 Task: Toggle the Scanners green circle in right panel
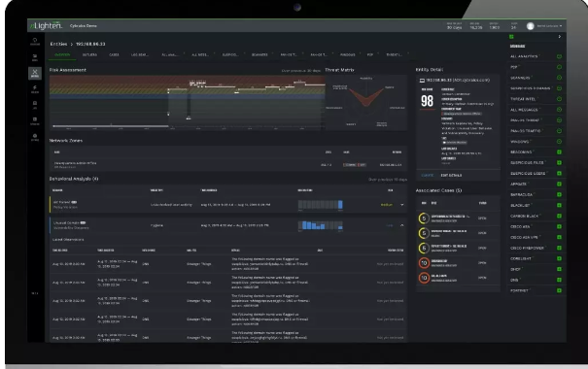(x=559, y=78)
